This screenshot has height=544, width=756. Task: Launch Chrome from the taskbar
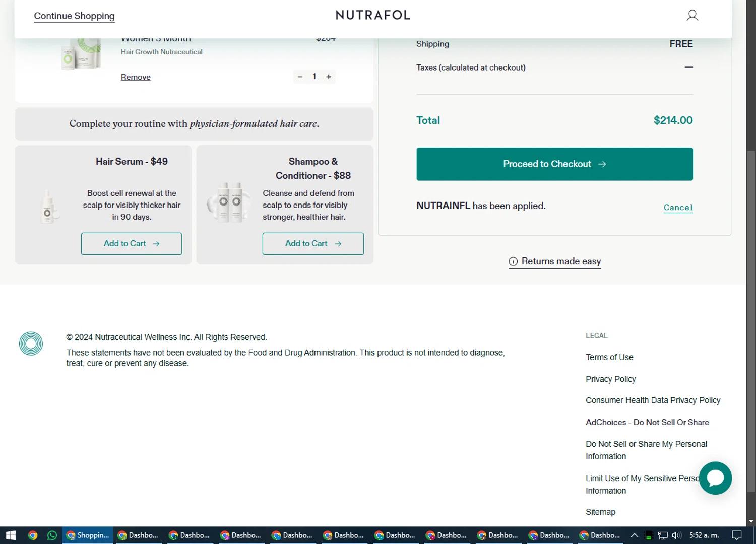pyautogui.click(x=33, y=535)
